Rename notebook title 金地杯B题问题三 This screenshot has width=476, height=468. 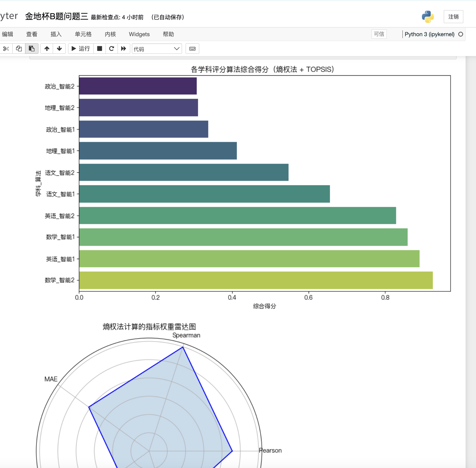click(x=57, y=16)
